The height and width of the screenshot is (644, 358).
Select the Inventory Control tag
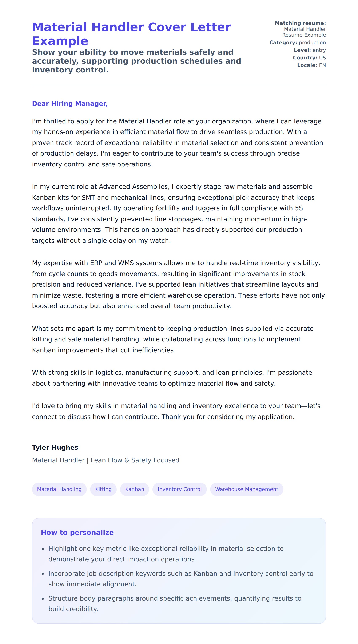tap(179, 489)
